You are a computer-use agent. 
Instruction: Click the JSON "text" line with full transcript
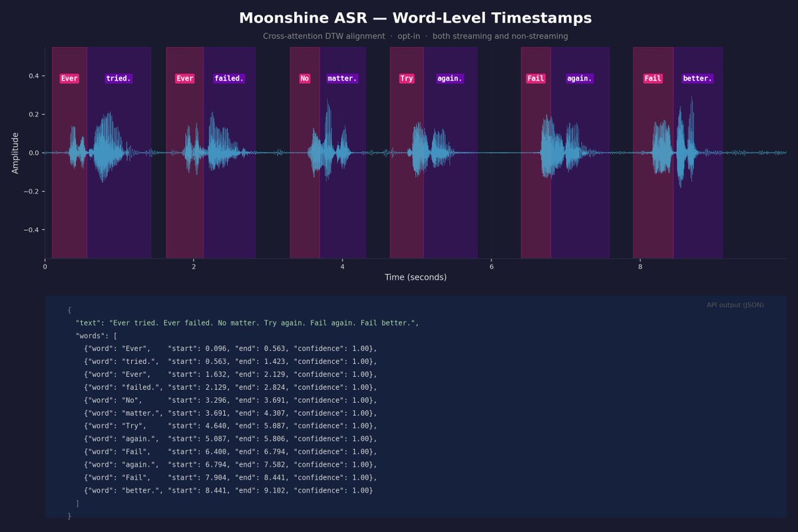pos(248,323)
